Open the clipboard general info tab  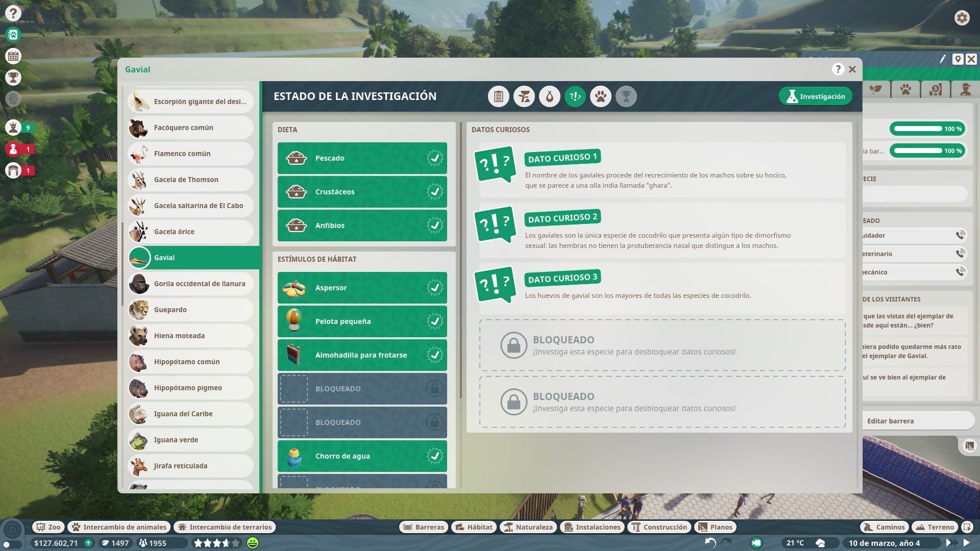click(498, 96)
